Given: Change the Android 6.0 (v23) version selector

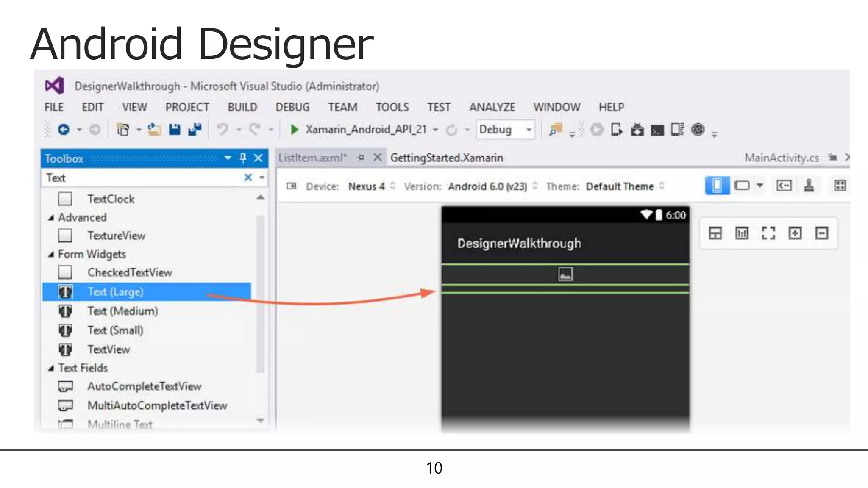Looking at the screenshot, I should [493, 186].
